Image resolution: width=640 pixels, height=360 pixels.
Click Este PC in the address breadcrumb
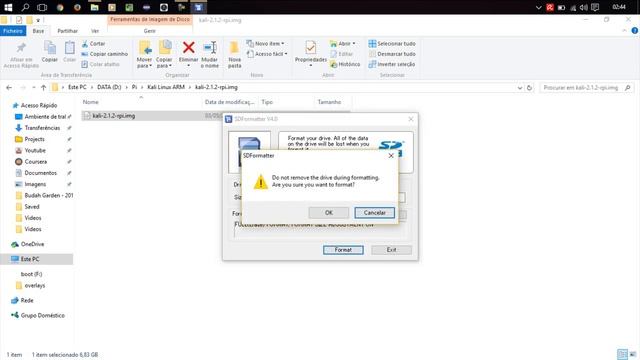77,87
